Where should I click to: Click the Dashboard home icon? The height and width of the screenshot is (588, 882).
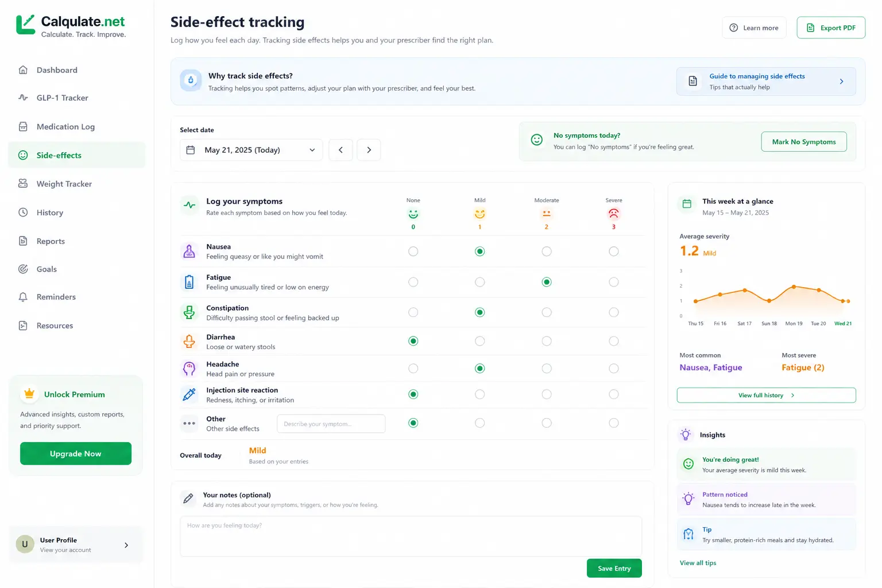click(x=23, y=70)
